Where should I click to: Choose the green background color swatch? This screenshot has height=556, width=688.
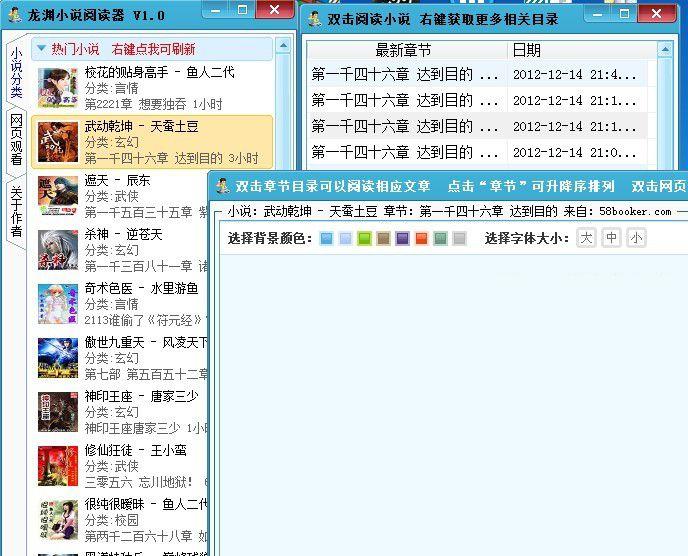tap(364, 238)
